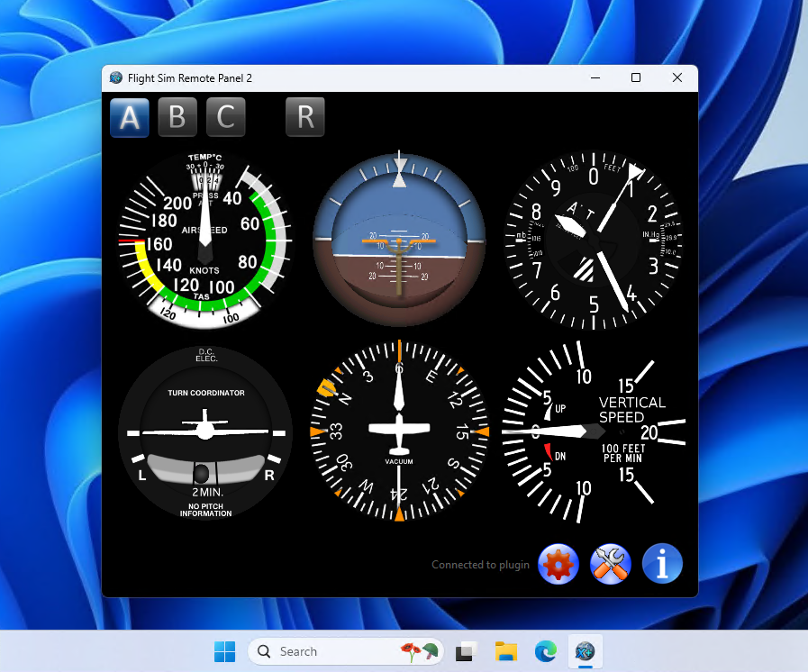Click the altimeter gauge

[594, 241]
